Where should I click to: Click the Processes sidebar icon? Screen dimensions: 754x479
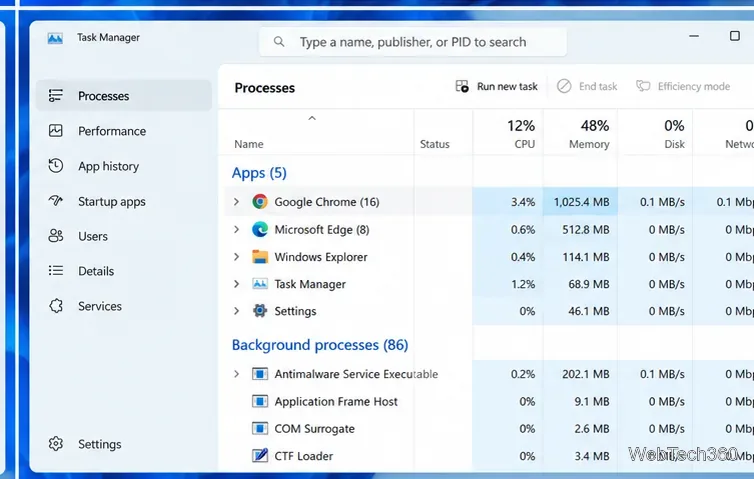pyautogui.click(x=56, y=96)
